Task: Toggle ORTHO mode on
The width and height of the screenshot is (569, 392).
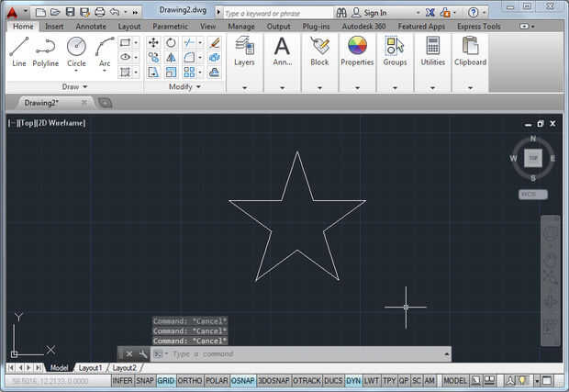Action: coord(189,380)
